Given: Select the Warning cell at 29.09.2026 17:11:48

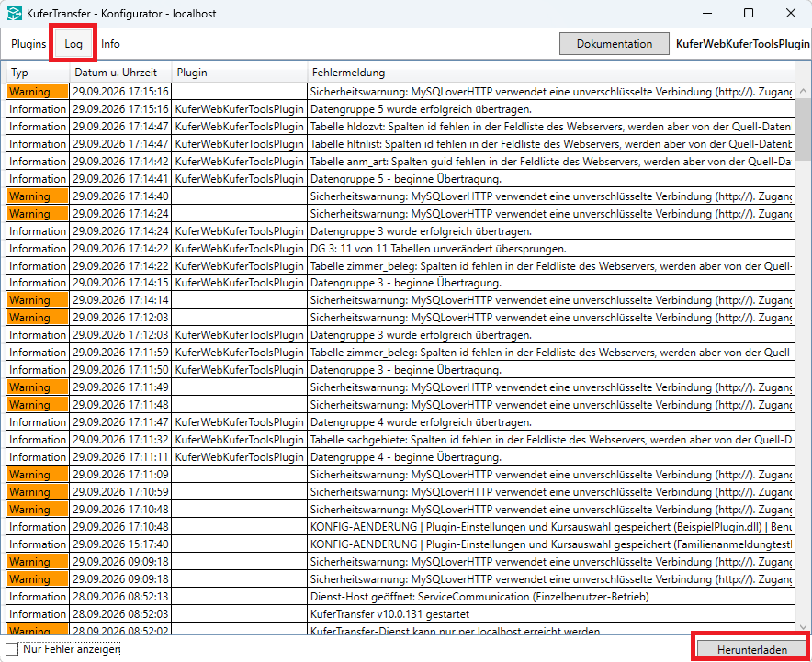Looking at the screenshot, I should pyautogui.click(x=38, y=405).
